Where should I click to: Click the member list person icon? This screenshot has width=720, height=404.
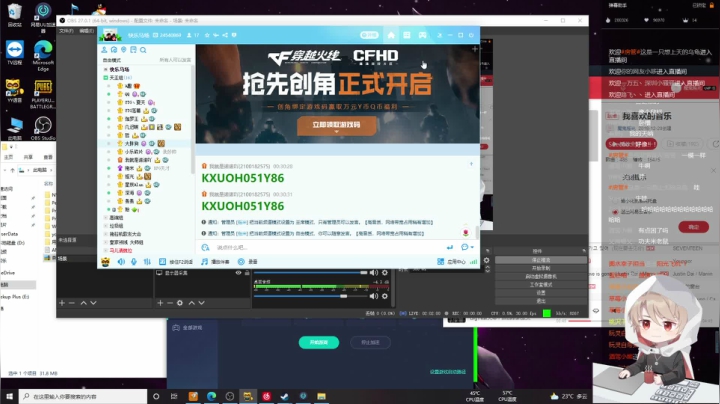coord(104,50)
